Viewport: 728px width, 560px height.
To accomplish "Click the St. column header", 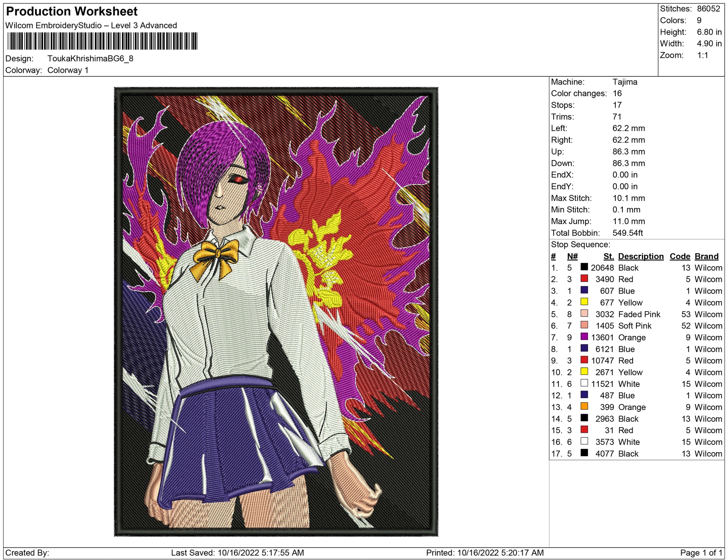I will [x=608, y=256].
